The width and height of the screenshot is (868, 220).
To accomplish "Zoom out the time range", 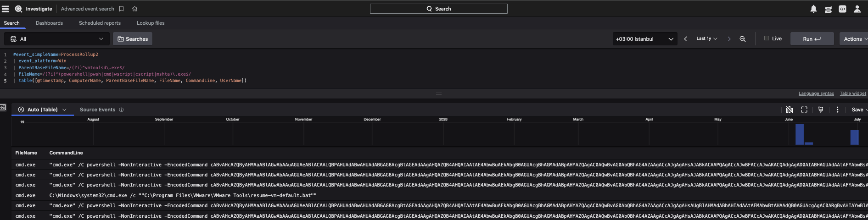I will click(743, 39).
